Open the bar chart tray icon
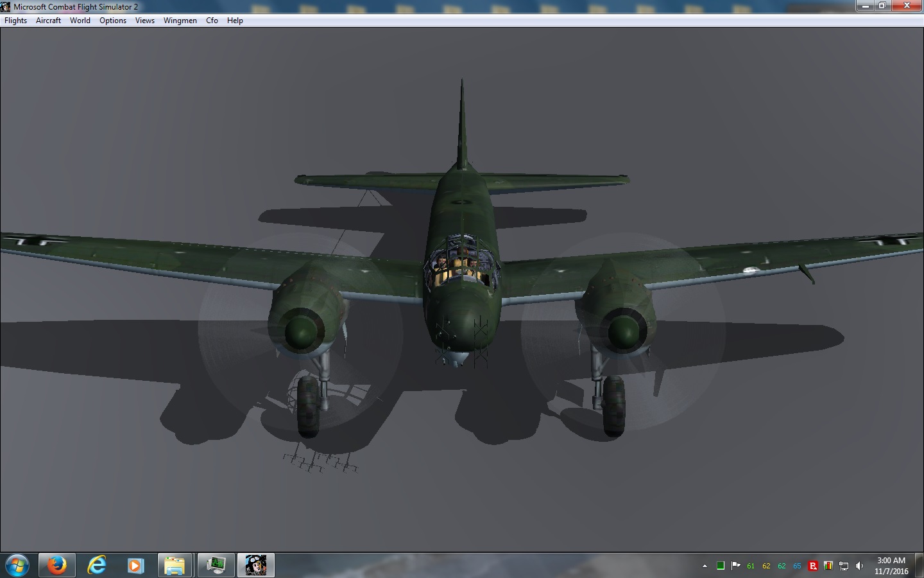The width and height of the screenshot is (924, 578). pos(828,566)
